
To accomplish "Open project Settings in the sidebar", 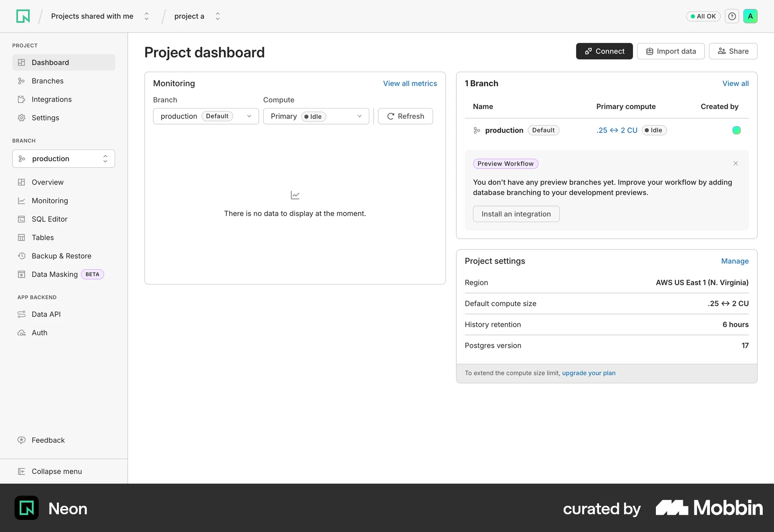I will click(x=64, y=118).
